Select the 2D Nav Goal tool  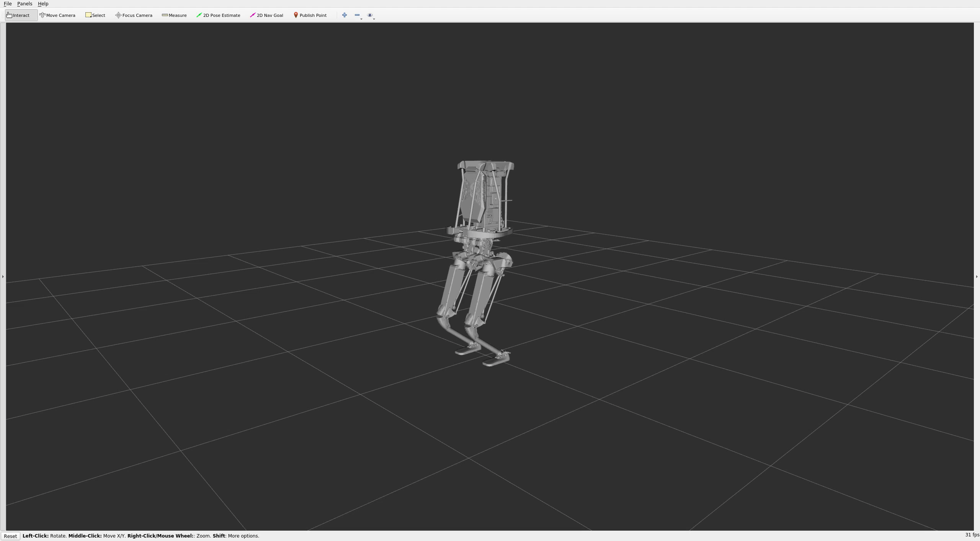(266, 15)
